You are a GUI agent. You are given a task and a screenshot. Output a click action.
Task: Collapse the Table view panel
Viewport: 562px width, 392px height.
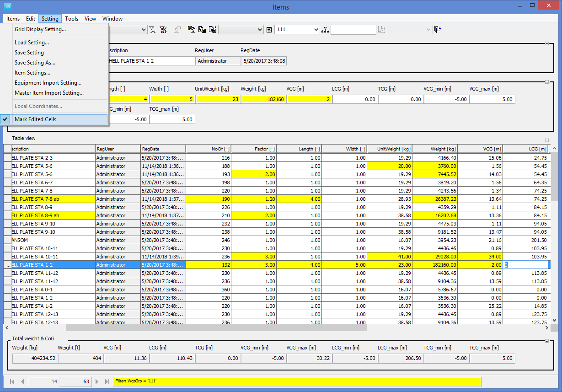coord(546,140)
